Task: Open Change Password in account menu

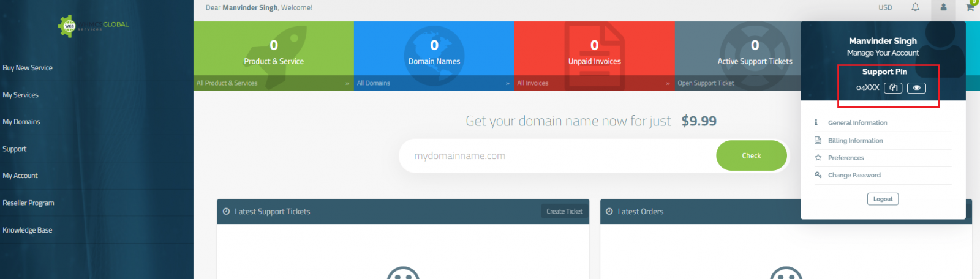Action: tap(854, 175)
